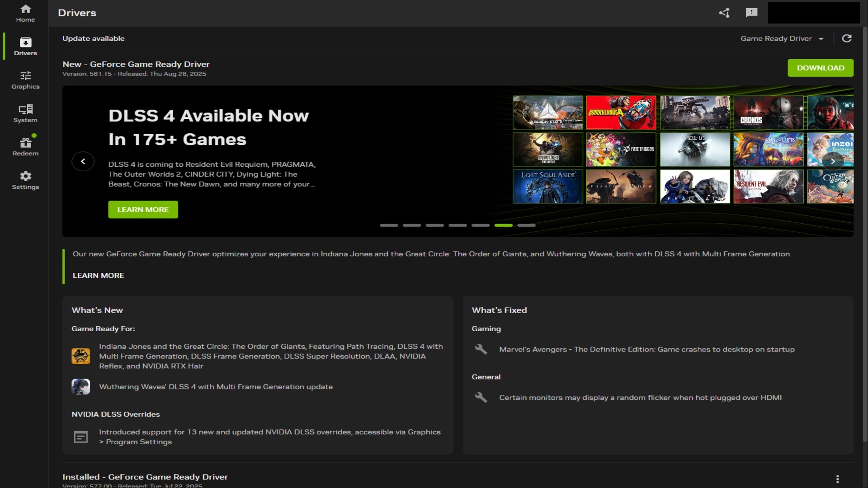This screenshot has height=488, width=868.
Task: Click the Cronos game thumbnail
Action: click(x=769, y=113)
